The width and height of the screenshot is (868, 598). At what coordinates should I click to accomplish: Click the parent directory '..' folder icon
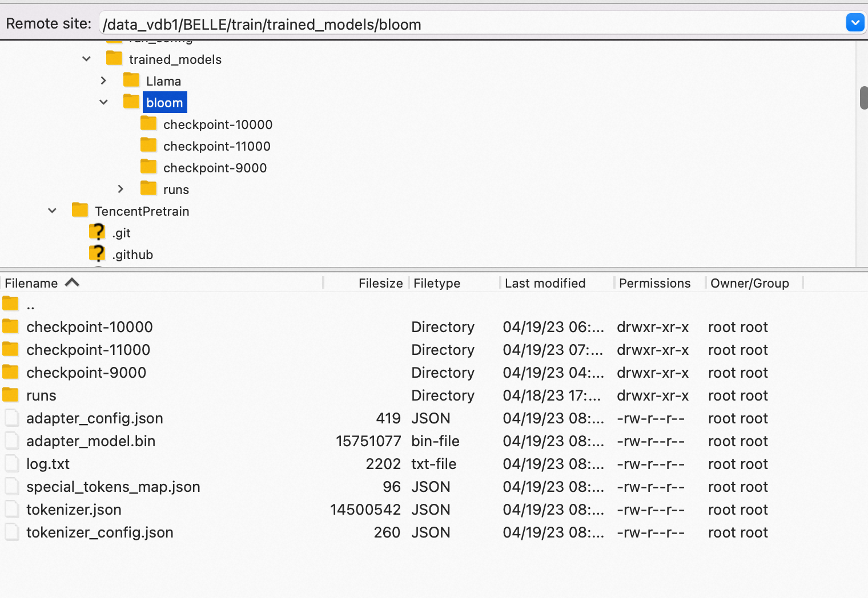(10, 303)
